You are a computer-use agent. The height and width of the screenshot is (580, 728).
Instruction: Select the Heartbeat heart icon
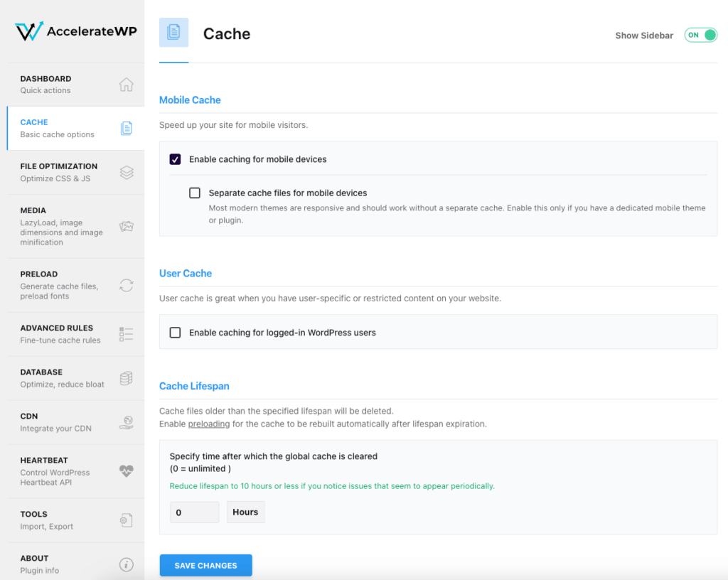[x=127, y=471]
